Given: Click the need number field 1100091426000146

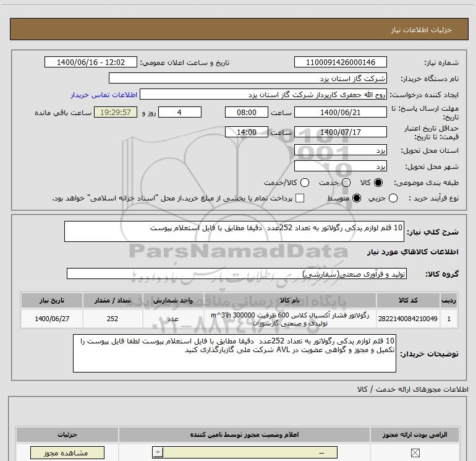Looking at the screenshot, I should (340, 62).
